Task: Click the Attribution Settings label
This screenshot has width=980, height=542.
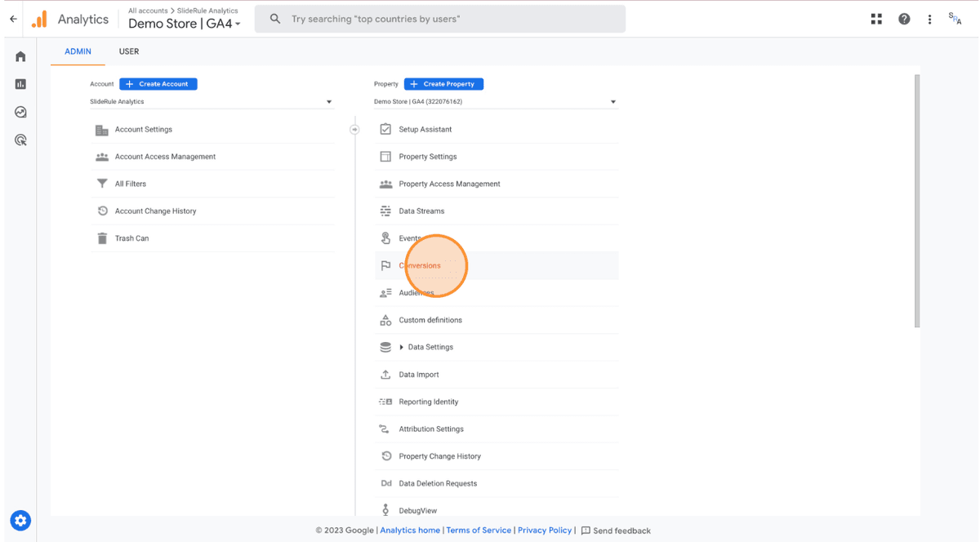Action: click(x=431, y=429)
